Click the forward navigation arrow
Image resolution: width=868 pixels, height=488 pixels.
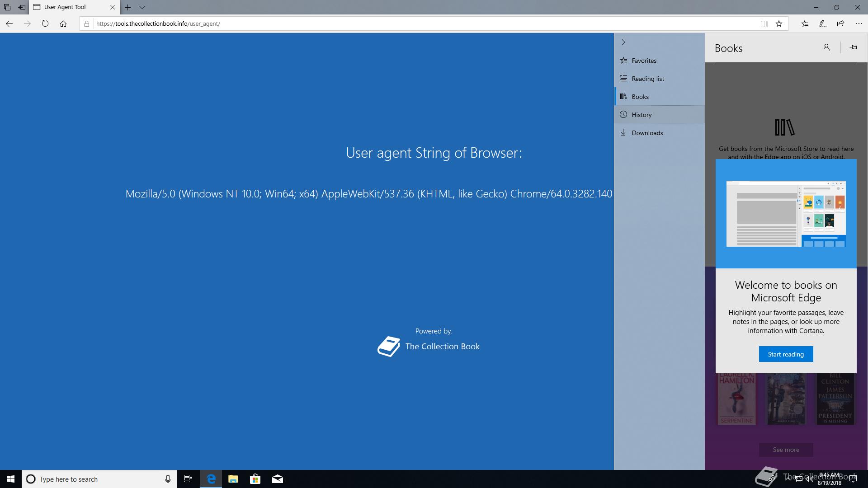(27, 23)
